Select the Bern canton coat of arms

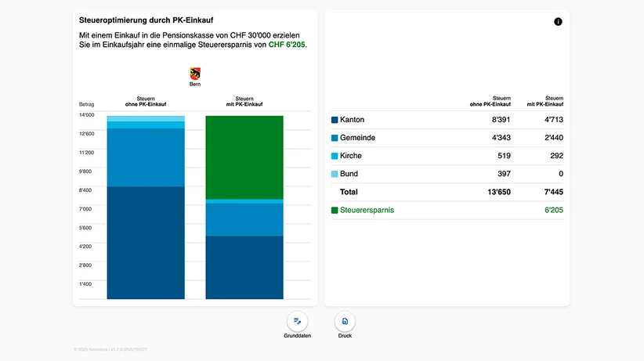click(195, 74)
